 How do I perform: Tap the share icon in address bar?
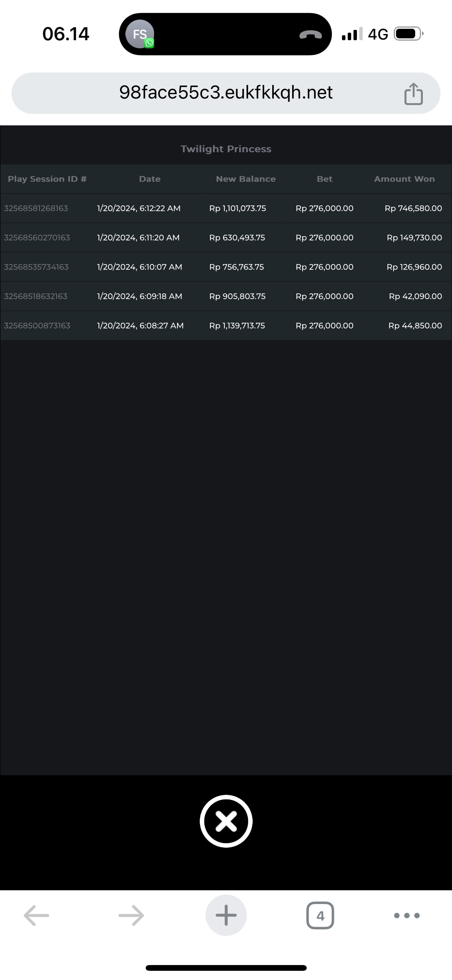pos(413,94)
